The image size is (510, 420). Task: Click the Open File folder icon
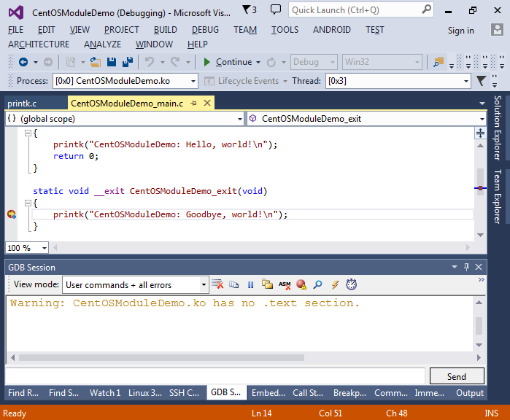pyautogui.click(x=96, y=62)
